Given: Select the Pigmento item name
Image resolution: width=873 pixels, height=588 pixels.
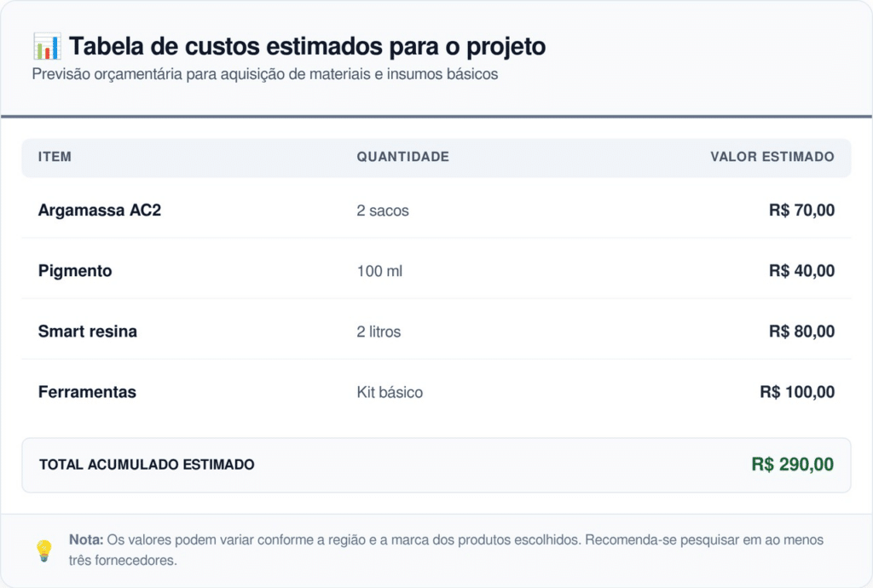Looking at the screenshot, I should (75, 271).
